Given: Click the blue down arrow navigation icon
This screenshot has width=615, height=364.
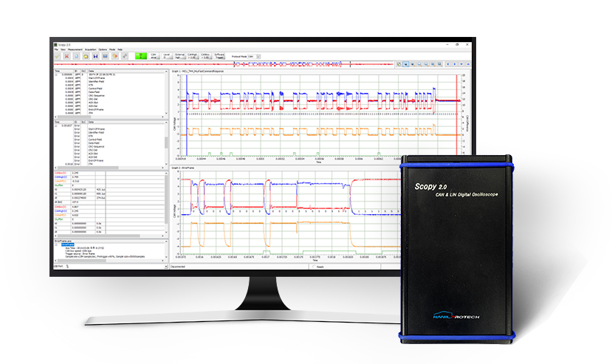Looking at the screenshot, I should [x=461, y=64].
